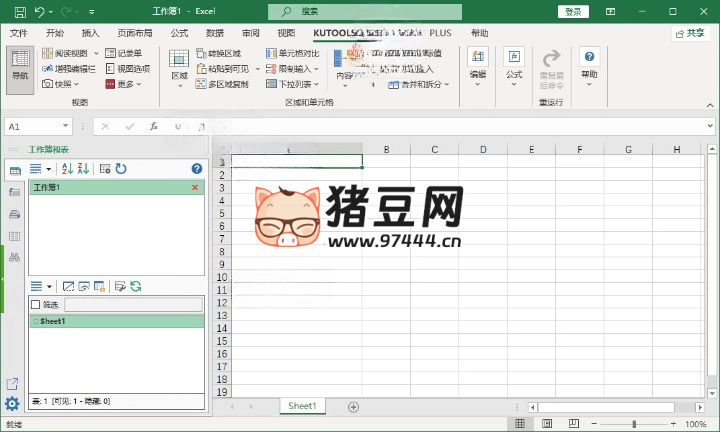Click the 多区域复制 copy ranges tool
720x432 pixels.
point(222,84)
